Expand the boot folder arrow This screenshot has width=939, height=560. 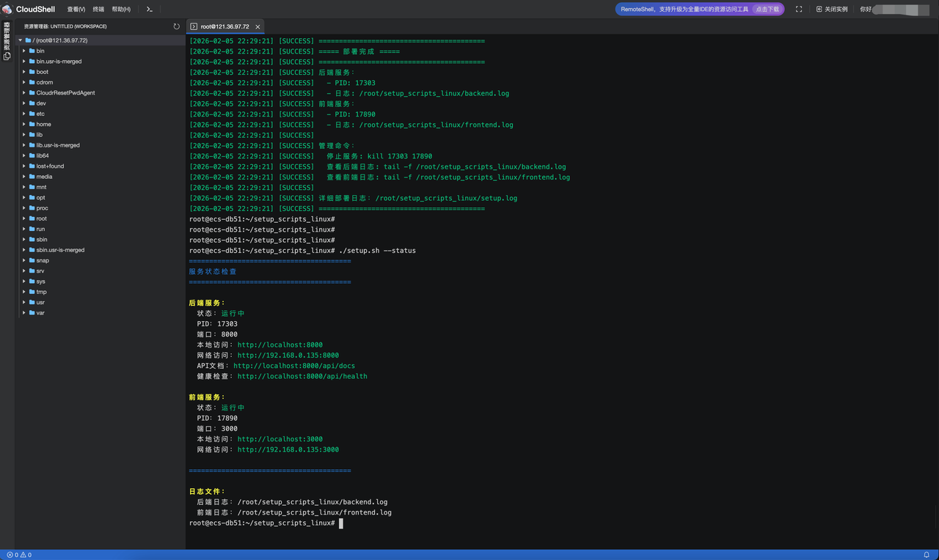coord(24,72)
